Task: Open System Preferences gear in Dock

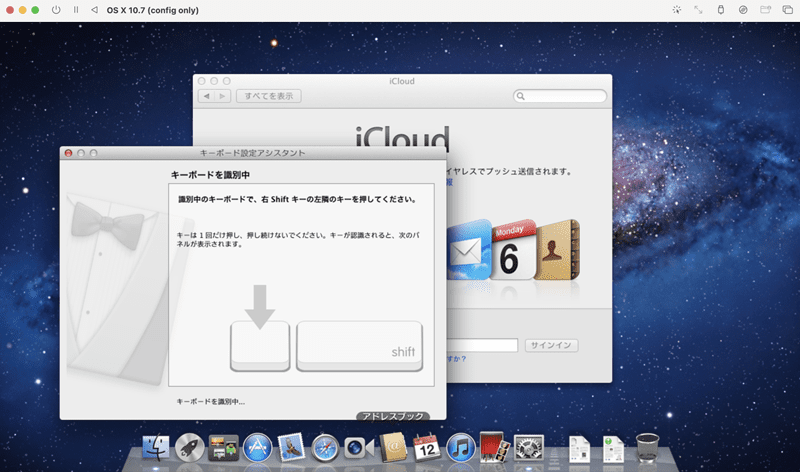Action: pyautogui.click(x=529, y=448)
